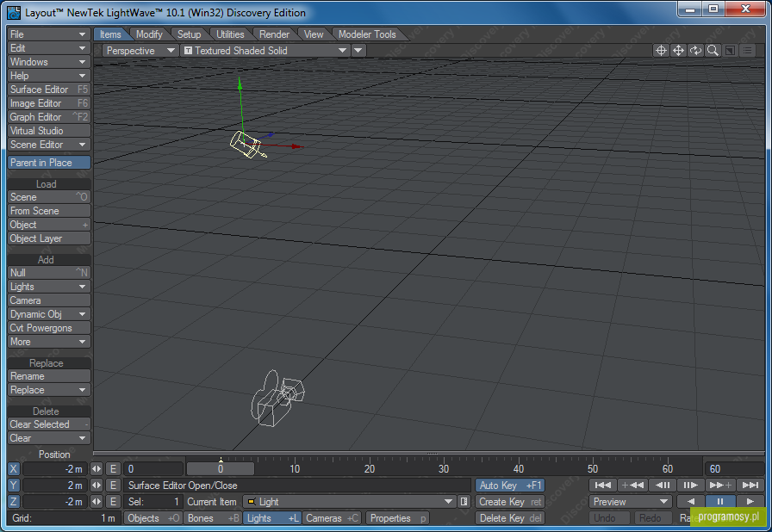The width and height of the screenshot is (772, 532).
Task: Switch to the Render tab
Action: point(274,34)
